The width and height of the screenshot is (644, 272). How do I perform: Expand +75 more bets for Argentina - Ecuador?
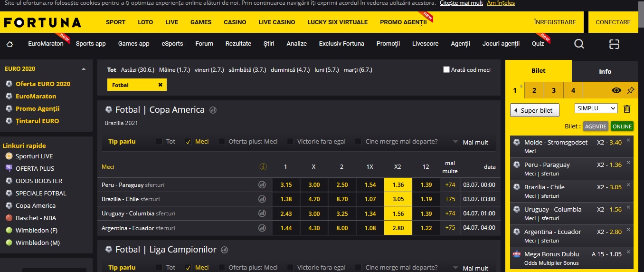(x=450, y=228)
